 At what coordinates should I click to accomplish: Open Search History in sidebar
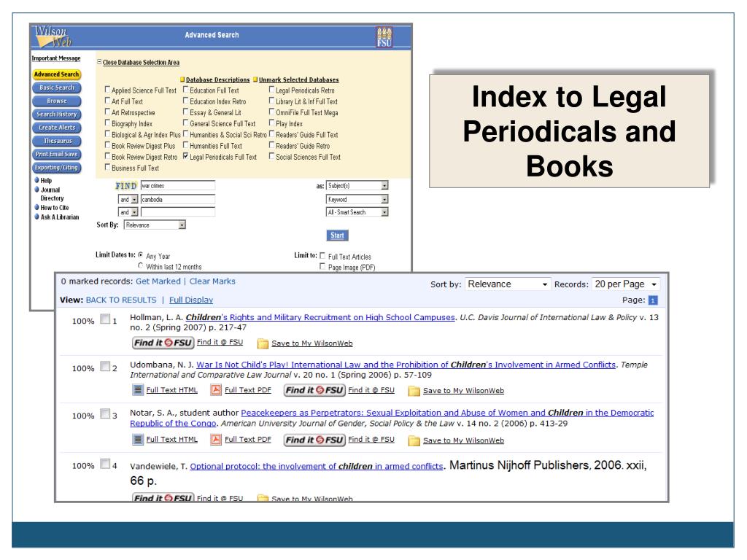[56, 114]
